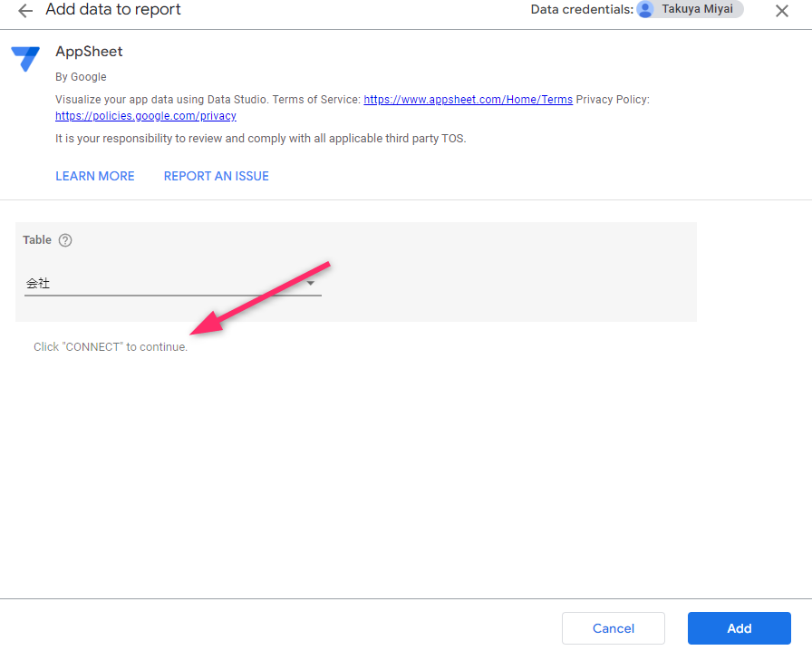Viewport: 812px width, 660px height.
Task: Click REPORT AN ISSUE
Action: click(217, 176)
